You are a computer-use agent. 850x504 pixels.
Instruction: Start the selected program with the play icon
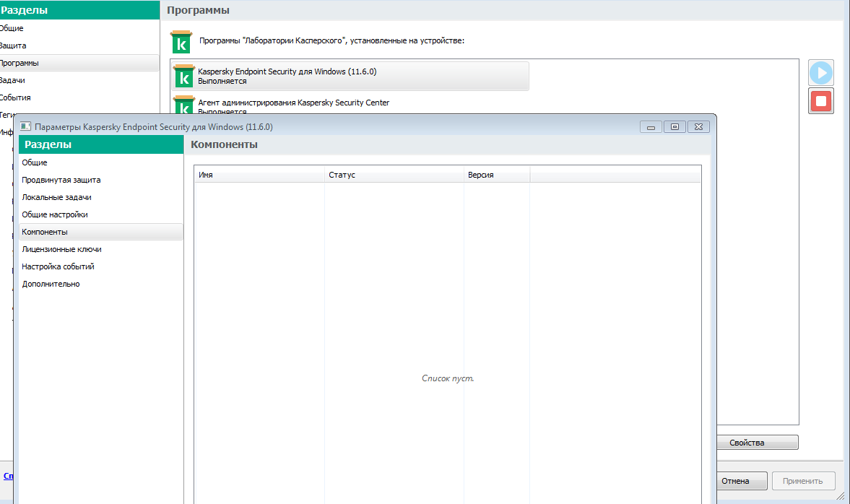click(x=820, y=73)
